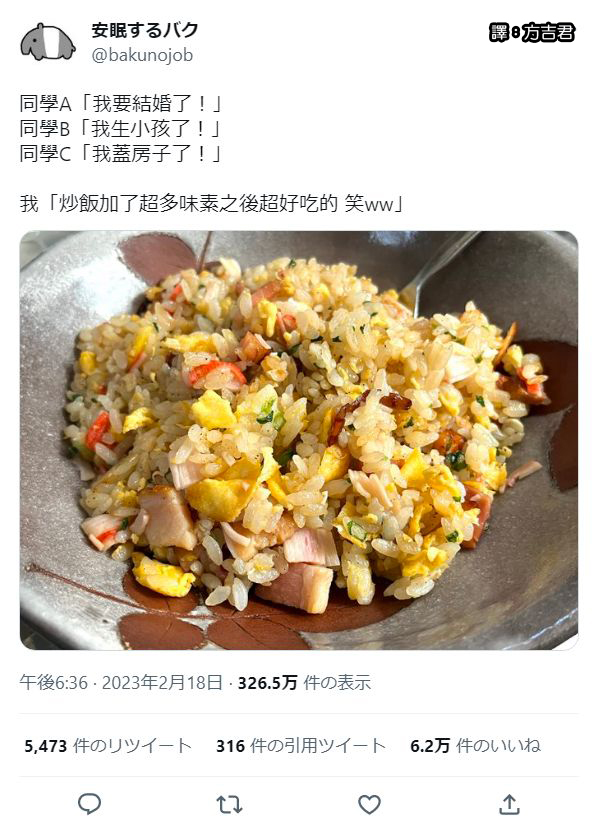The height and width of the screenshot is (833, 598).
Task: Click the timestamp 午後6:36
Action: (54, 682)
